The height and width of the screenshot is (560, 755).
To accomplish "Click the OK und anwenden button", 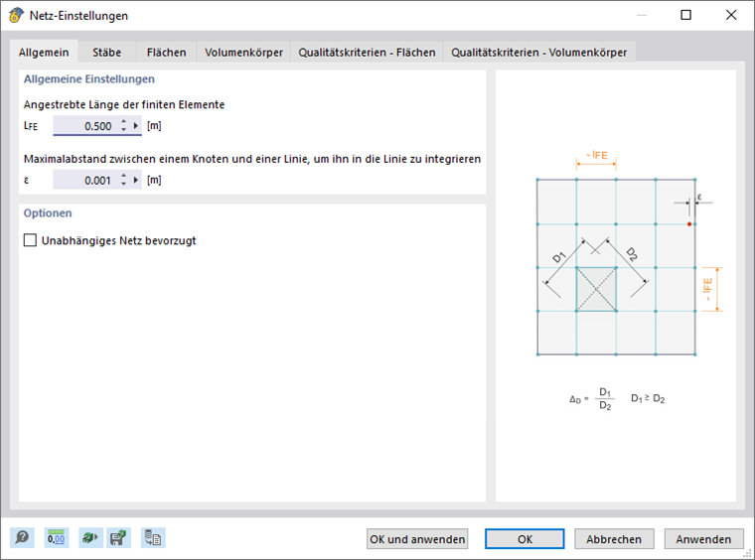I will [x=417, y=539].
